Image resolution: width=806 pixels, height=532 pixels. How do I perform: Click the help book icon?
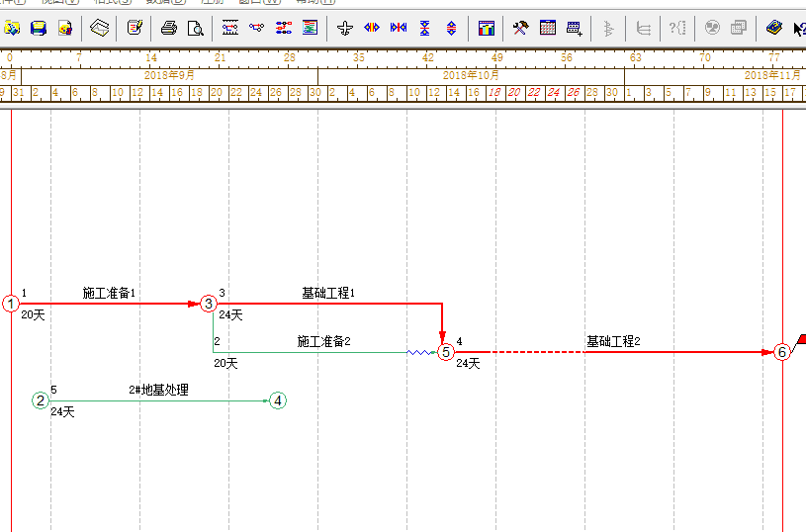coord(774,28)
